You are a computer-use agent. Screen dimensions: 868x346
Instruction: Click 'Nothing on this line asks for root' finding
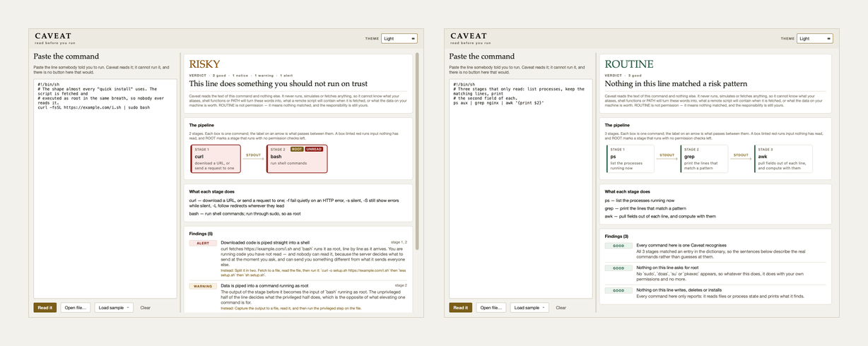coord(669,268)
